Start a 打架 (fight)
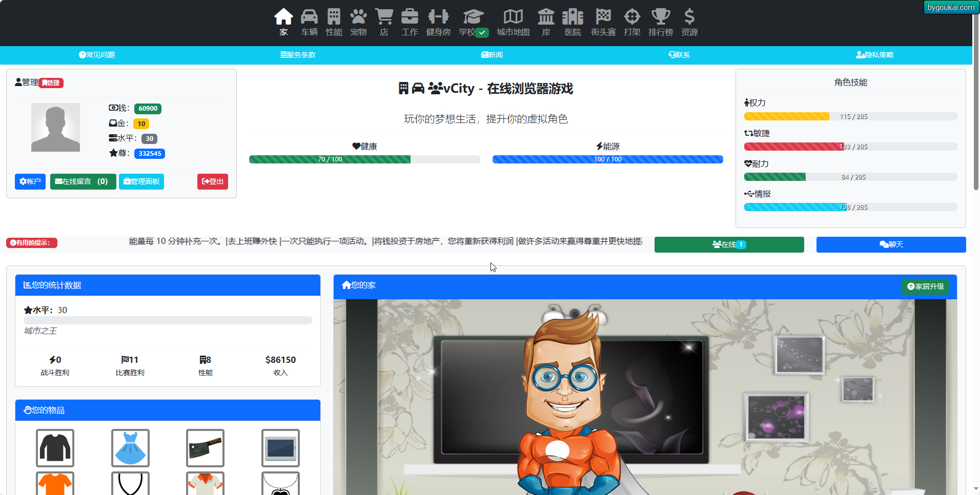 tap(632, 22)
